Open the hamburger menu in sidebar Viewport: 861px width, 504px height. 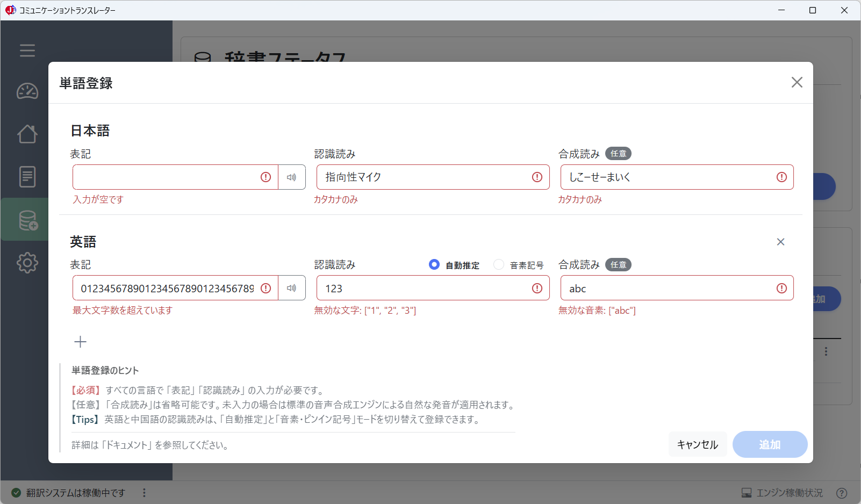(x=27, y=51)
